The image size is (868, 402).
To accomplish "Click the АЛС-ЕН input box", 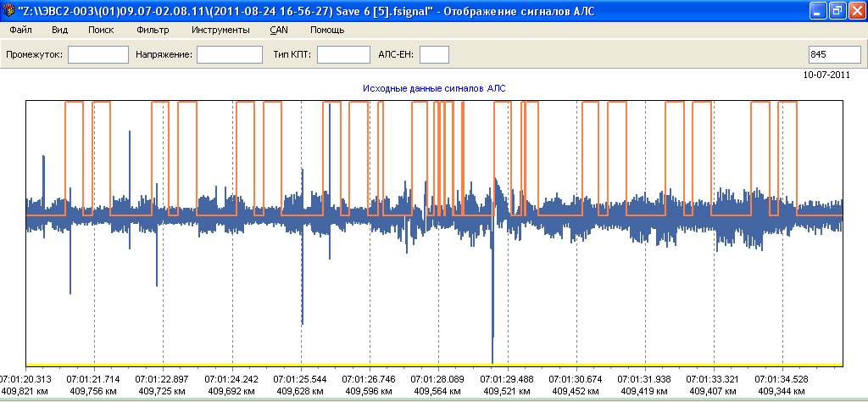I will point(434,55).
